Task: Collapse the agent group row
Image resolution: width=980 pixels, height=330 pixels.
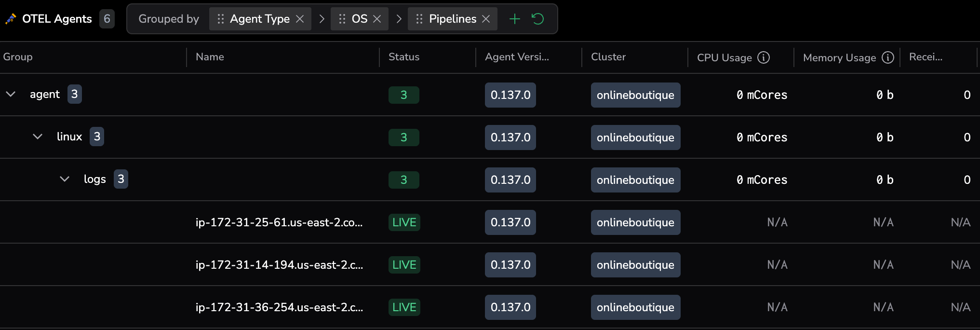Action: point(11,94)
